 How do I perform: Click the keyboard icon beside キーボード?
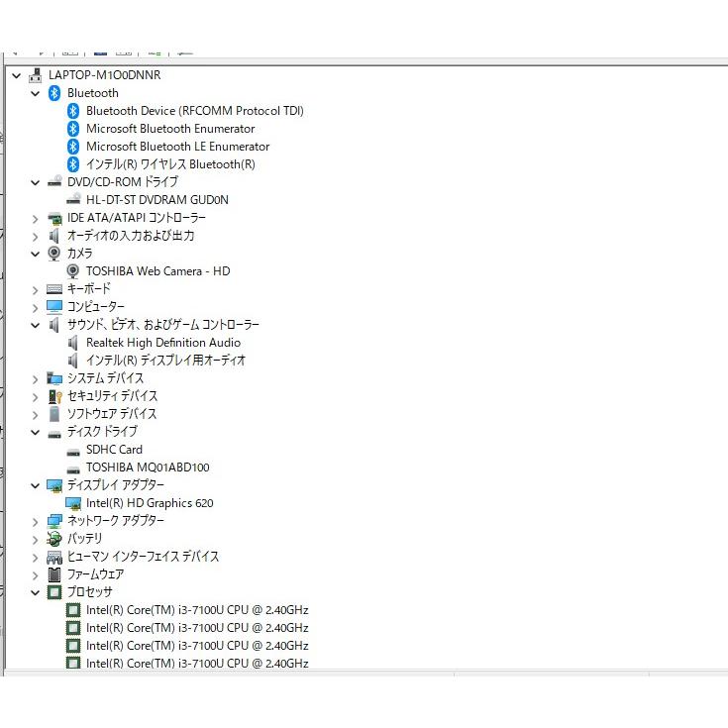[54, 289]
